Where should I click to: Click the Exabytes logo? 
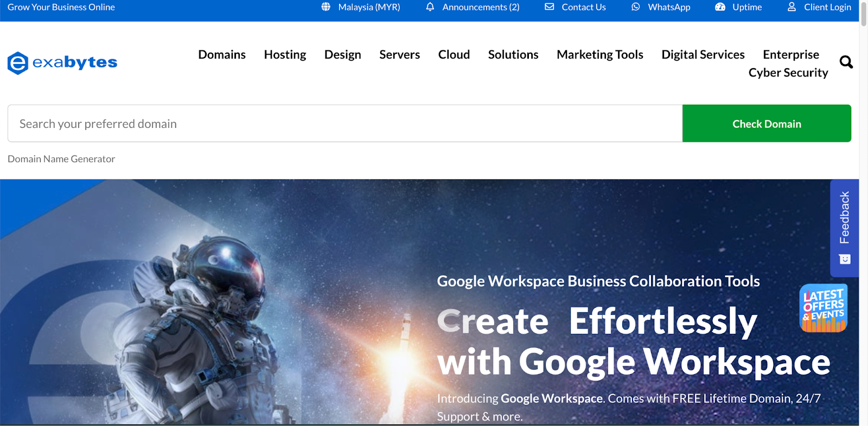(x=62, y=63)
